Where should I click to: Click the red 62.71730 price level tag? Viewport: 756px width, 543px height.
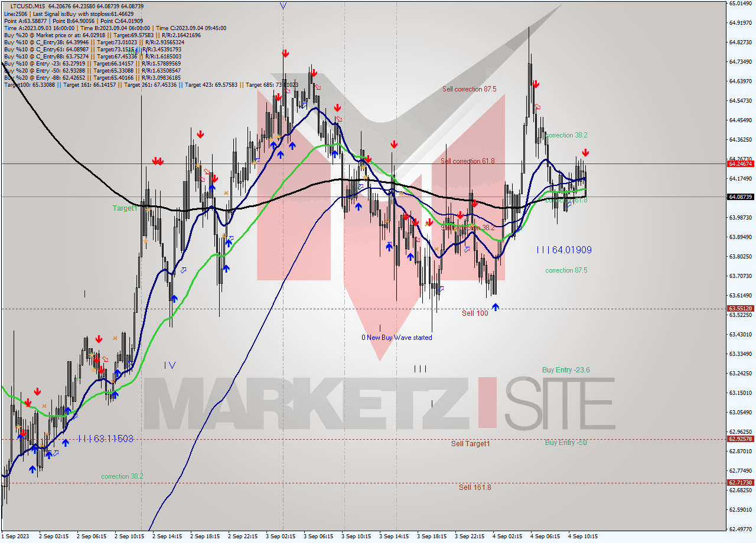click(x=741, y=482)
